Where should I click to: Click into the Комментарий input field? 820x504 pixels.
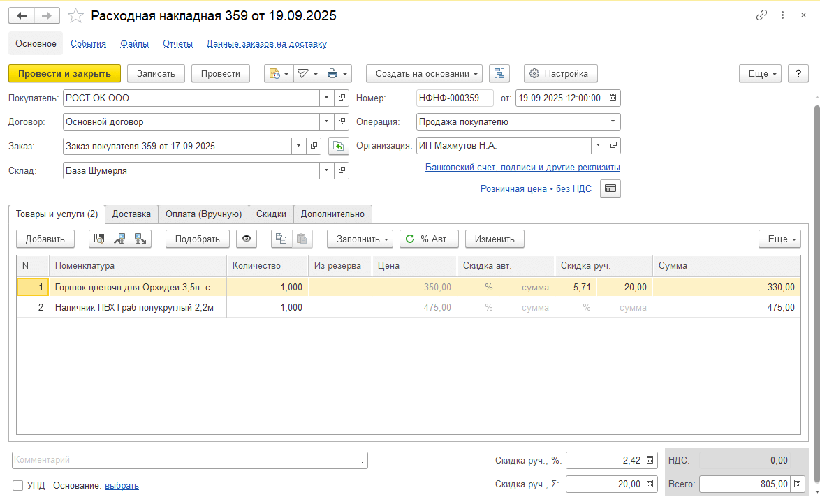click(182, 460)
